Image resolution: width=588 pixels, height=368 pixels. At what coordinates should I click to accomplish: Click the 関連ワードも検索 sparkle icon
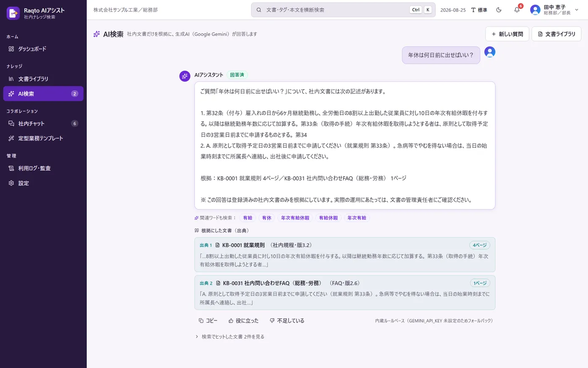(197, 218)
